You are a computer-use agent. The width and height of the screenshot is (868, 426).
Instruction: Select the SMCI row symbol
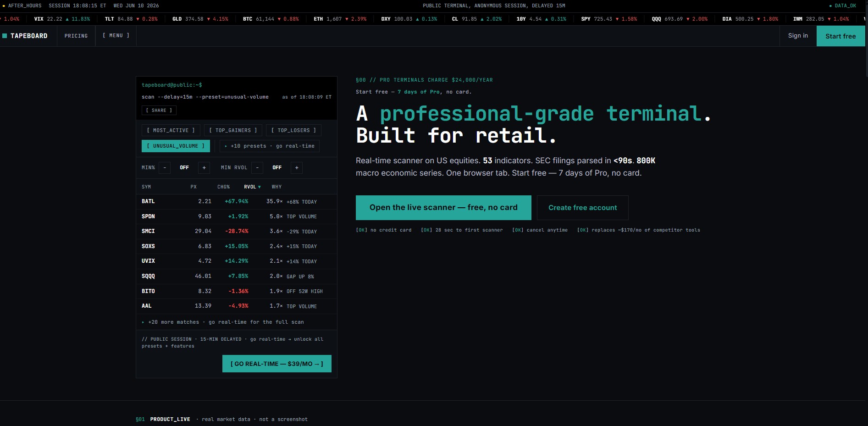[148, 231]
